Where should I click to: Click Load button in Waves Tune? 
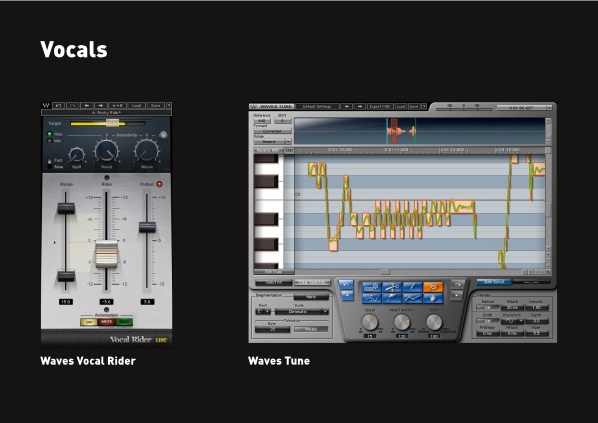(400, 106)
